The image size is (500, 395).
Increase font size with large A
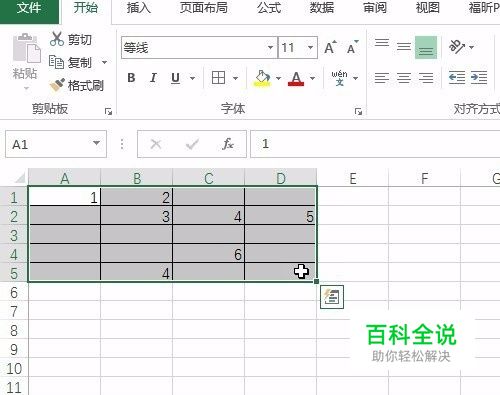pos(330,47)
